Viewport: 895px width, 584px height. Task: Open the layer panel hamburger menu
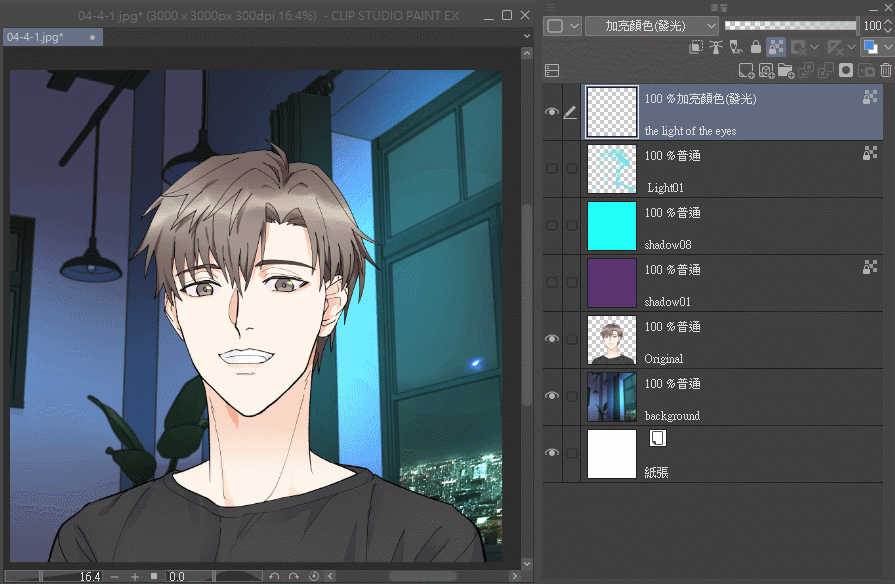[x=550, y=8]
